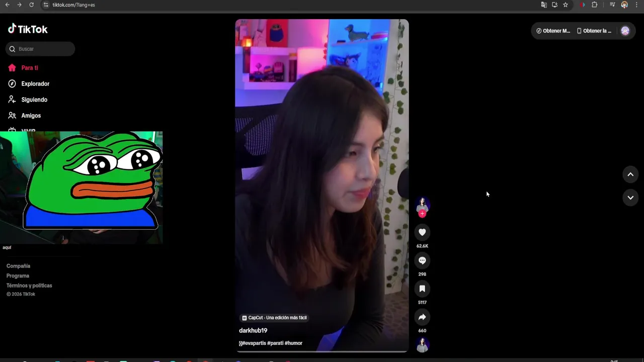Open the Chrome three-dot menu
Screen dimensions: 644x362
636,5
